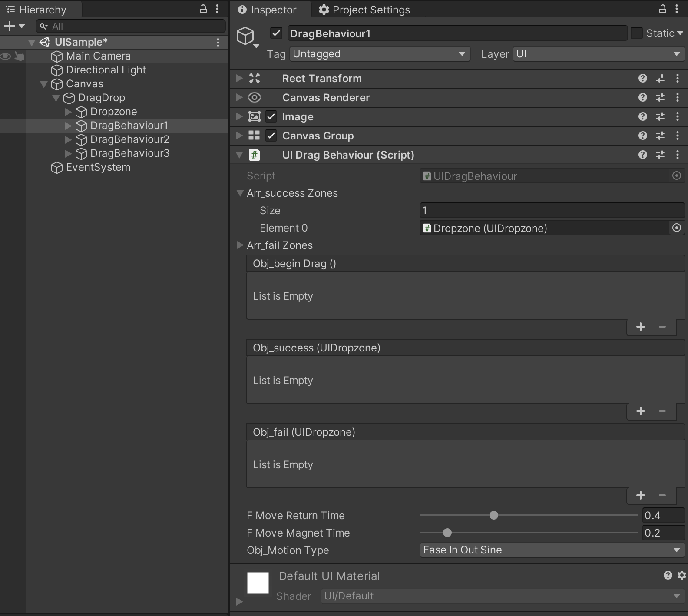Expand the Dropzone hierarchy item
This screenshot has width=688, height=616.
pyautogui.click(x=68, y=112)
